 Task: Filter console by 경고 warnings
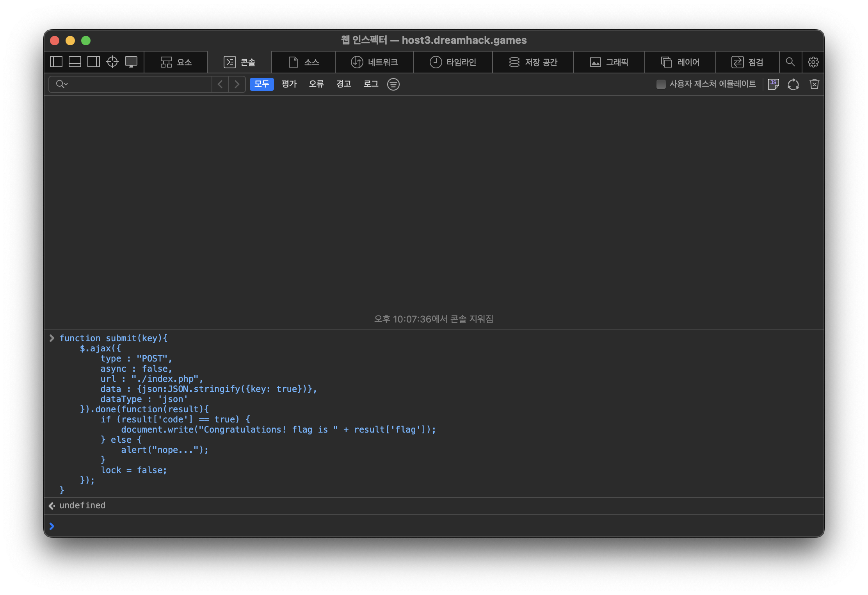coord(343,84)
